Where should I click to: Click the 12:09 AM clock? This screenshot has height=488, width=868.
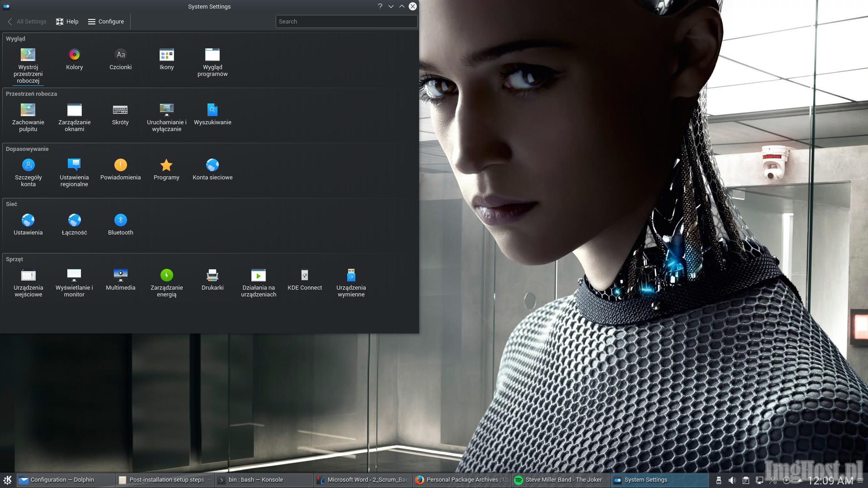point(830,481)
